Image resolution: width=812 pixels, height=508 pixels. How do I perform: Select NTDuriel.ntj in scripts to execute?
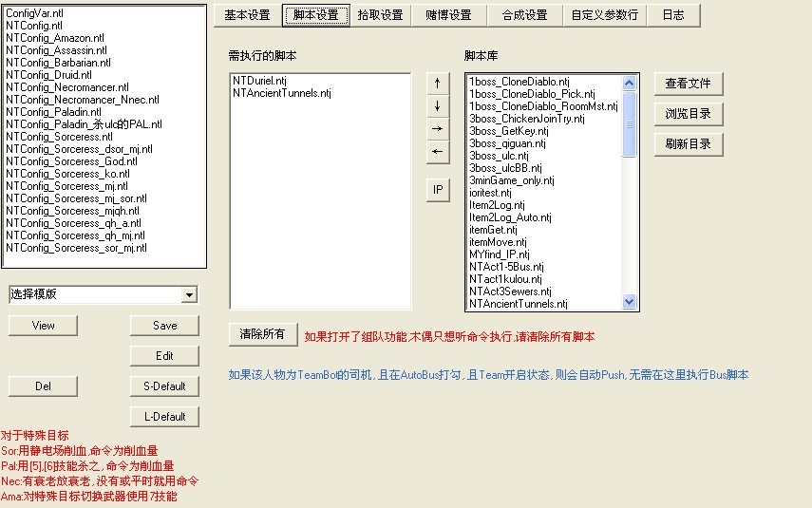[x=259, y=81]
